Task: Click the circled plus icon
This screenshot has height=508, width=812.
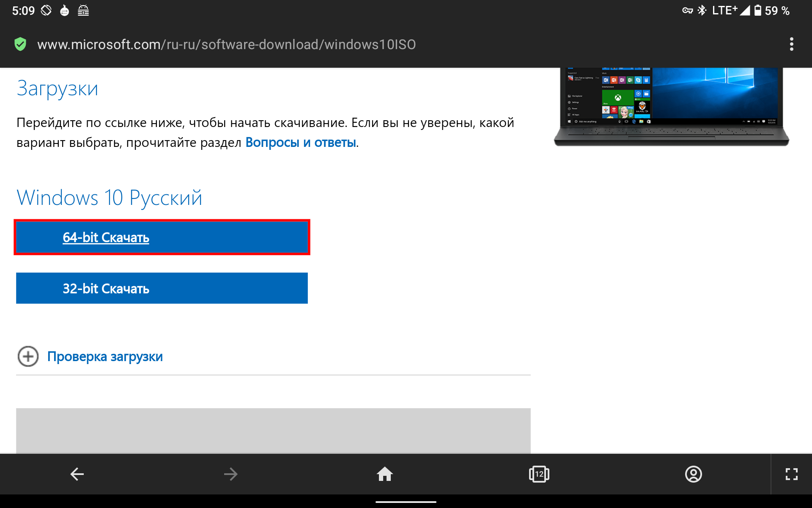Action: coord(28,356)
